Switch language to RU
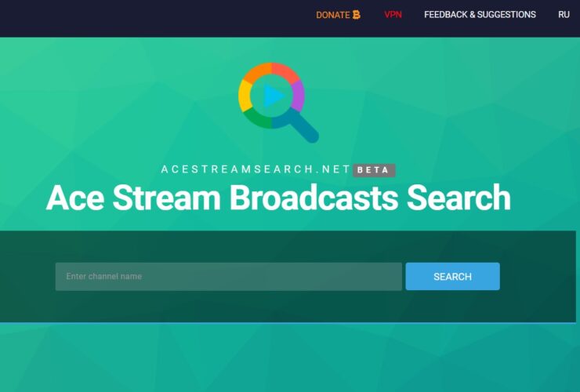 pyautogui.click(x=564, y=15)
